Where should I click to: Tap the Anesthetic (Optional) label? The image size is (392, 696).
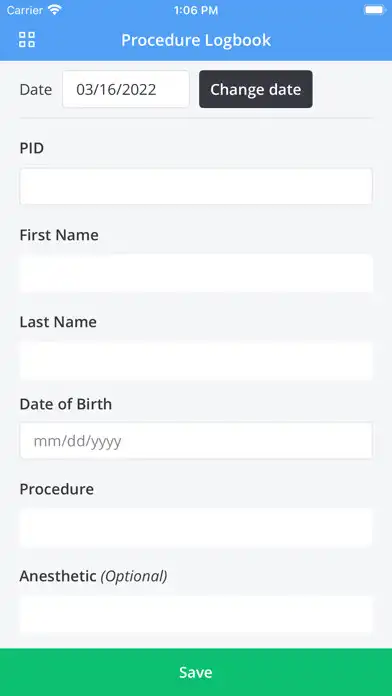click(93, 576)
